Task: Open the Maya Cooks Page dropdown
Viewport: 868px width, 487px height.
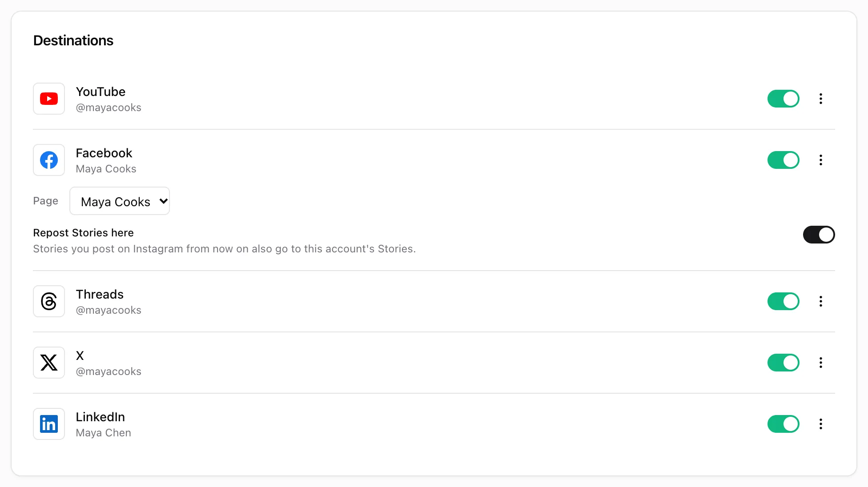Action: 120,201
